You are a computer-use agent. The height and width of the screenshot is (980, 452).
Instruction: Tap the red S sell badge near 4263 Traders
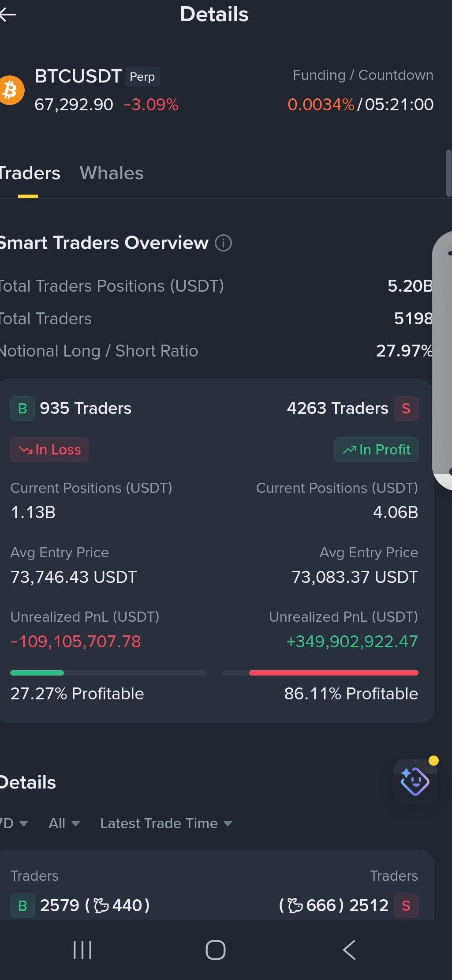point(406,409)
